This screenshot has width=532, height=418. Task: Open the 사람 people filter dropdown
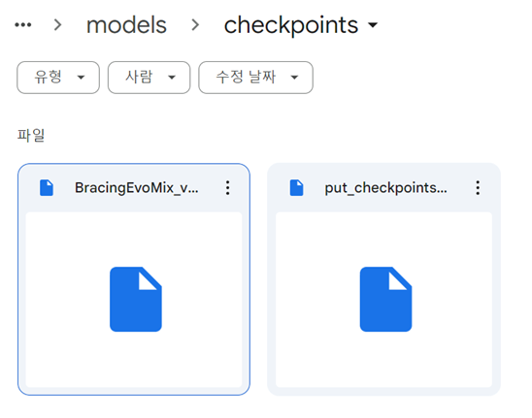coord(149,78)
